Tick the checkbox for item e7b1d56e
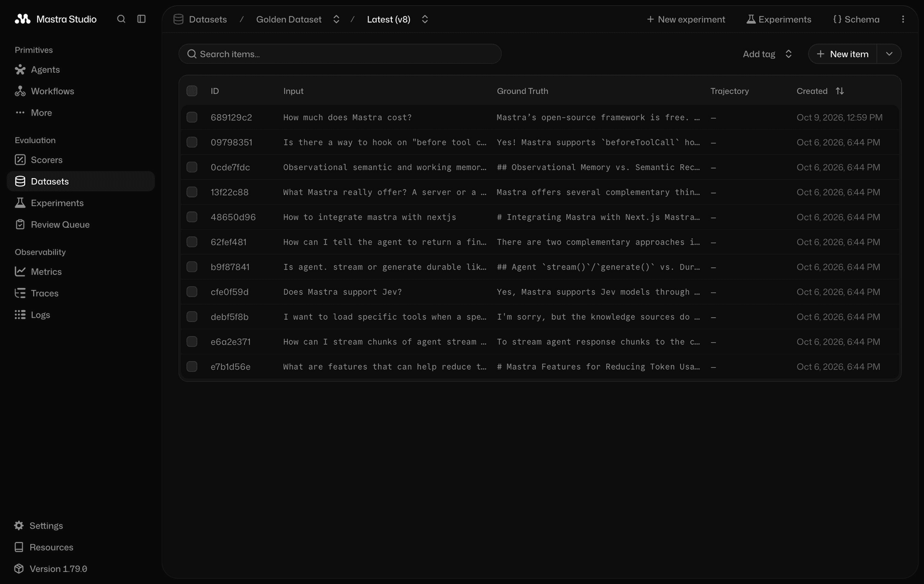Viewport: 924px width, 584px height. [x=192, y=367]
